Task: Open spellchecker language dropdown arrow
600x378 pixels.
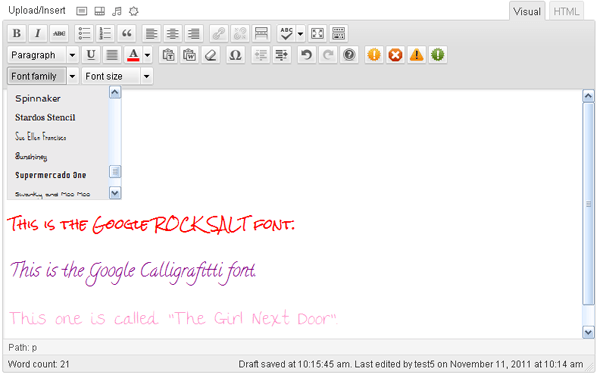Action: (300, 34)
